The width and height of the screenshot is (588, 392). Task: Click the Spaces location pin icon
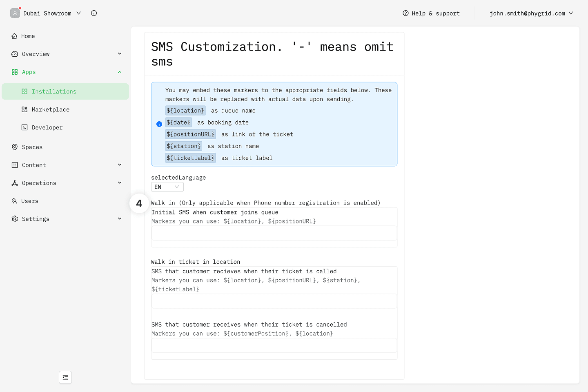(15, 147)
